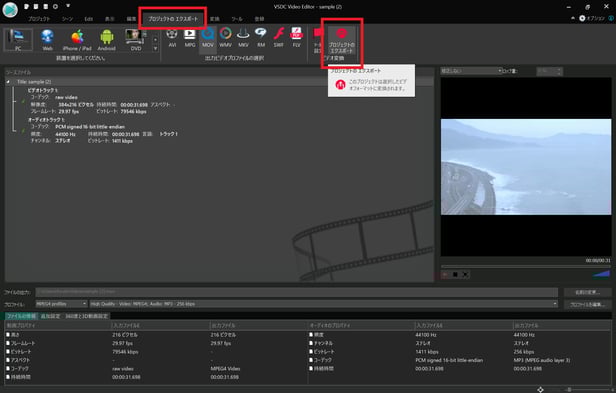616x393 pixels.
Task: Select the Web export device icon
Action: [x=47, y=39]
